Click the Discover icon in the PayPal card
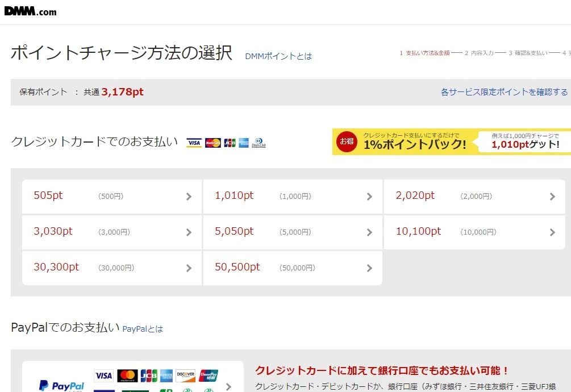Image resolution: width=571 pixels, height=392 pixels. [186, 376]
